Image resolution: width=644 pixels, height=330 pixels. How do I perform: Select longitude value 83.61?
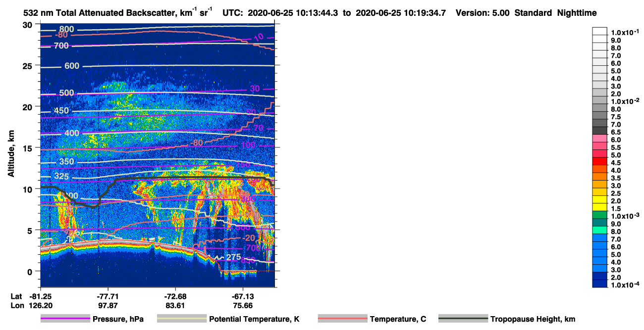click(x=176, y=305)
